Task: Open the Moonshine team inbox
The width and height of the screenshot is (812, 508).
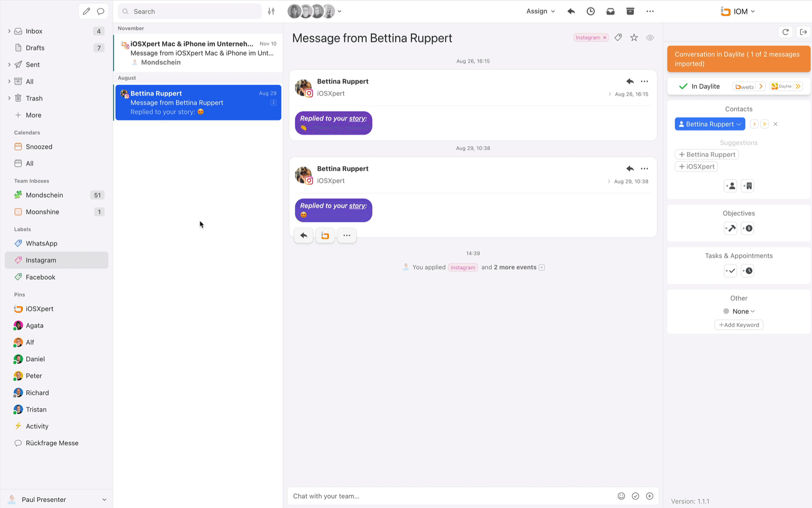Action: pos(56,212)
